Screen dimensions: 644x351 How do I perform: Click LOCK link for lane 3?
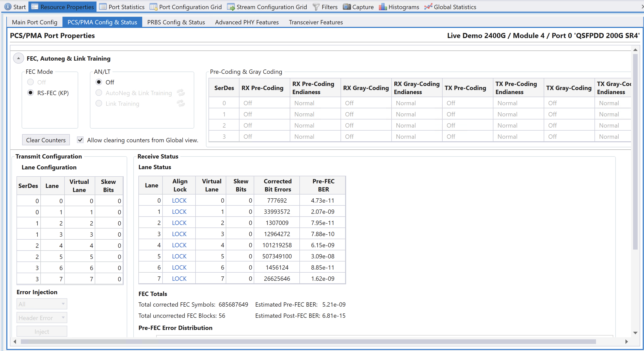179,234
